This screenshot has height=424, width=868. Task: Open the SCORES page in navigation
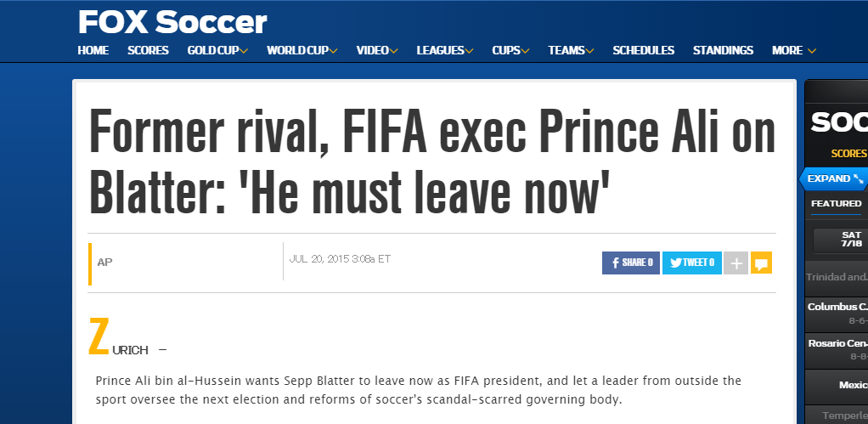tap(148, 50)
